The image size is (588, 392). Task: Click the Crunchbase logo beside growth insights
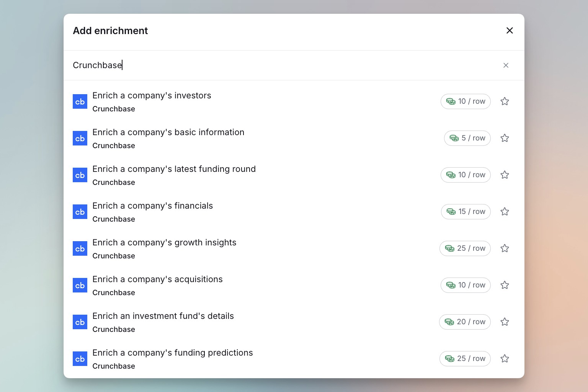[x=80, y=248]
